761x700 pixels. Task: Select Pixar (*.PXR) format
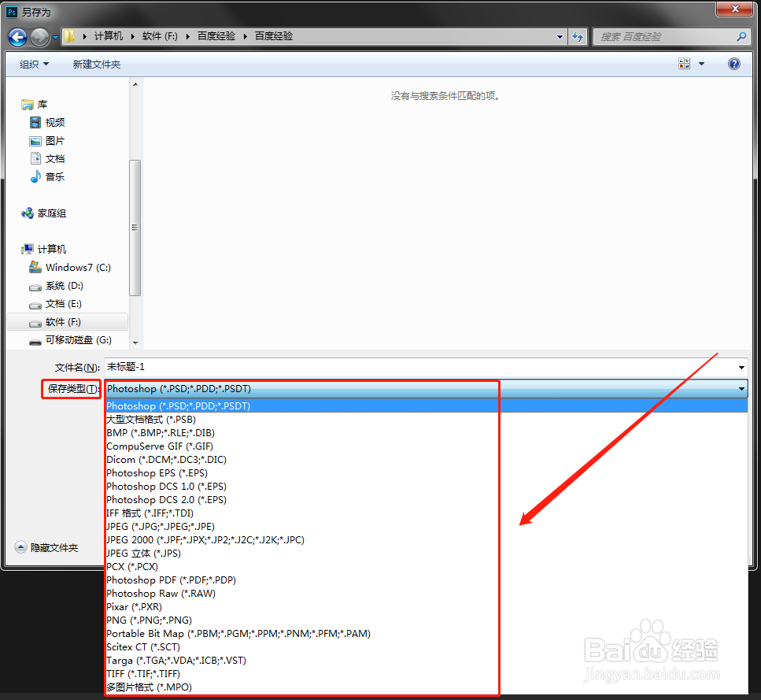[x=426, y=607]
